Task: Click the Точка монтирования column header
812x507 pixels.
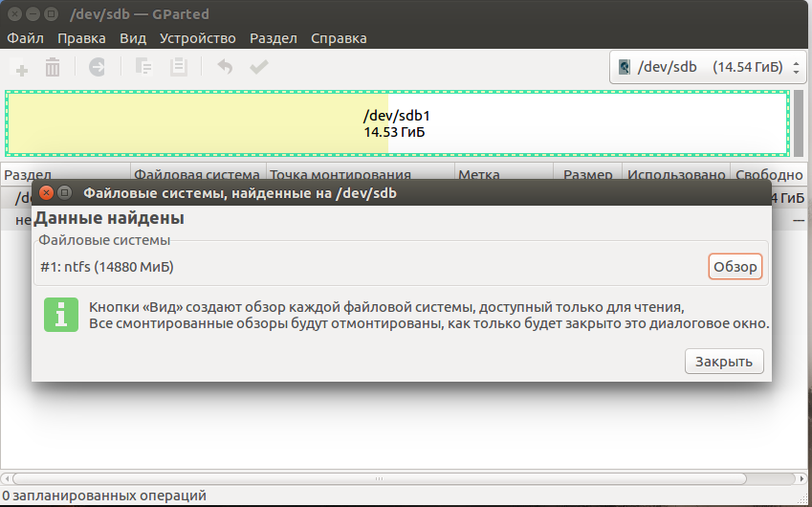Action: click(x=361, y=173)
